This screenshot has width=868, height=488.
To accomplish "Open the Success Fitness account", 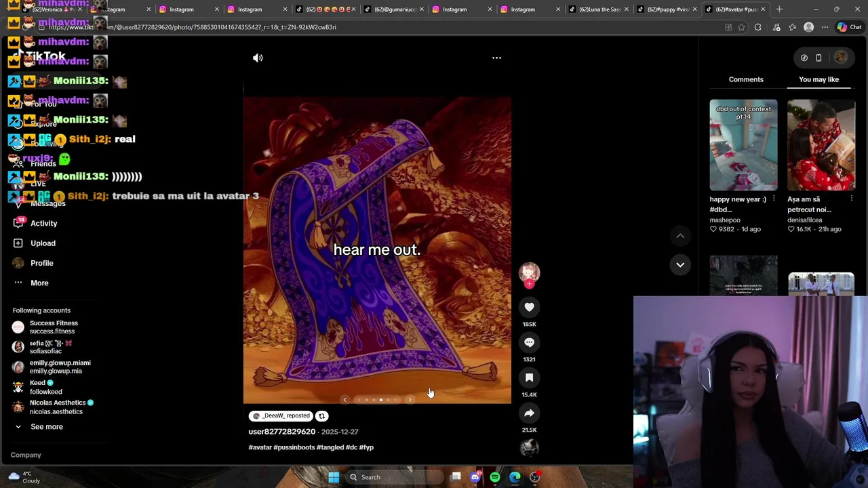I will pyautogui.click(x=45, y=327).
